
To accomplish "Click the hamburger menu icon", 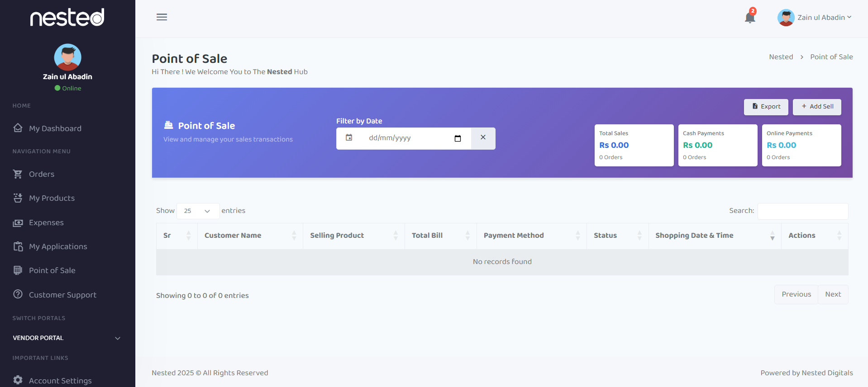I will [162, 17].
